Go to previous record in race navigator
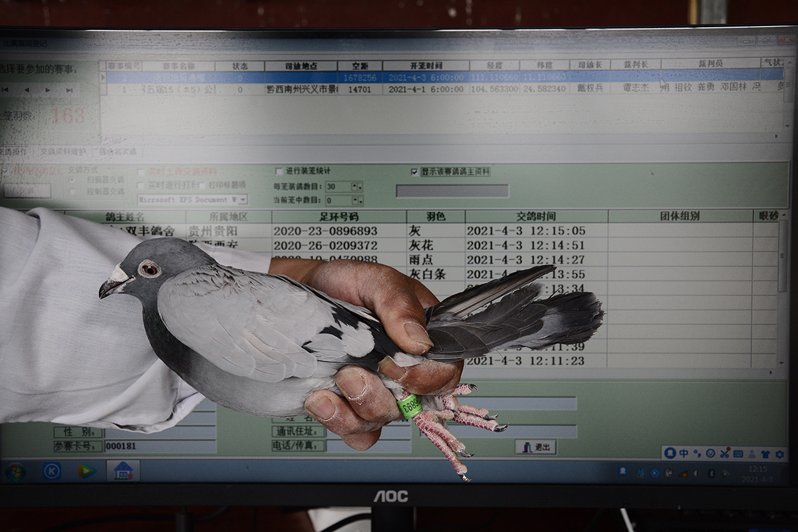The width and height of the screenshot is (798, 532). pos(27,89)
